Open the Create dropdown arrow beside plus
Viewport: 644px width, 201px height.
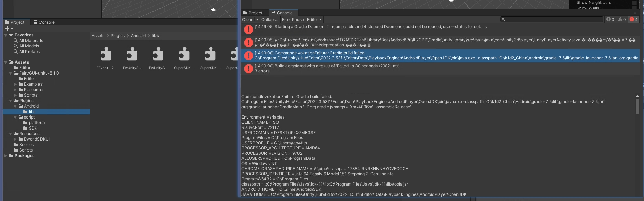pos(12,29)
